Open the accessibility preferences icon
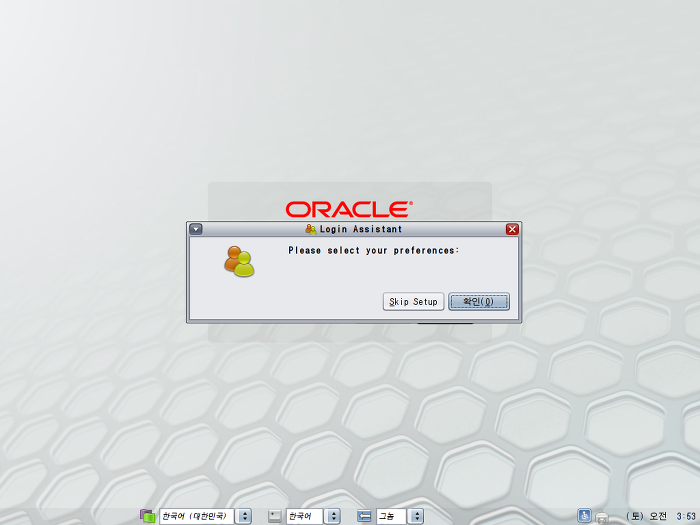 click(x=584, y=516)
